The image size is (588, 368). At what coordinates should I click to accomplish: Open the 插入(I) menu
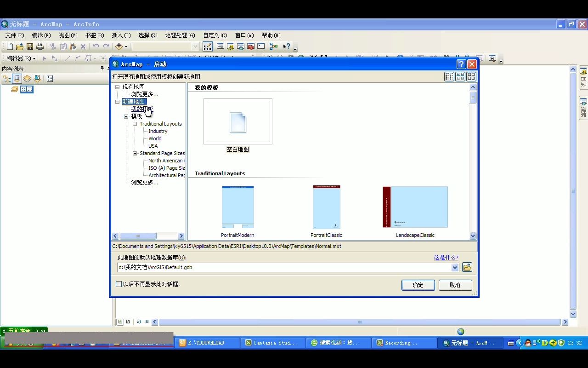click(121, 35)
